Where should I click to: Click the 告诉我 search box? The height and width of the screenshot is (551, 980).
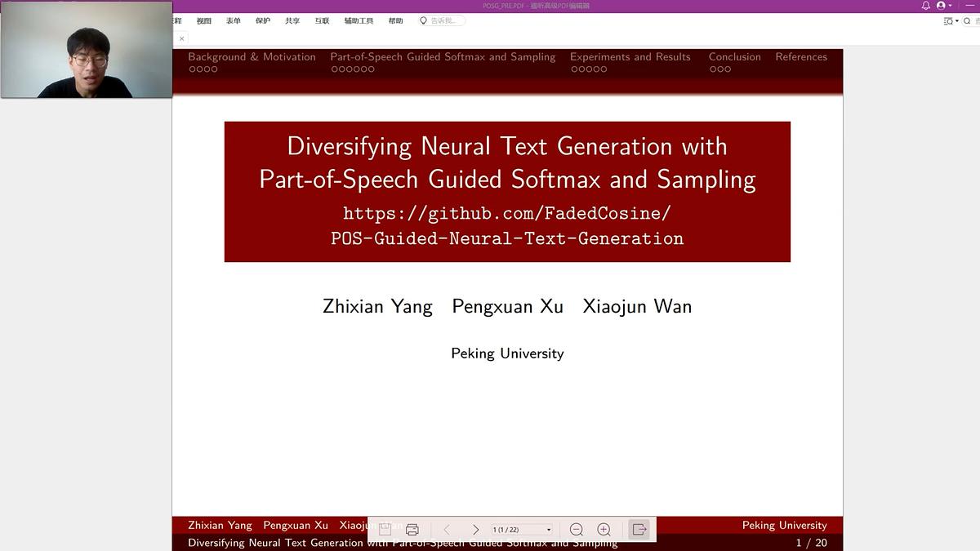[443, 21]
